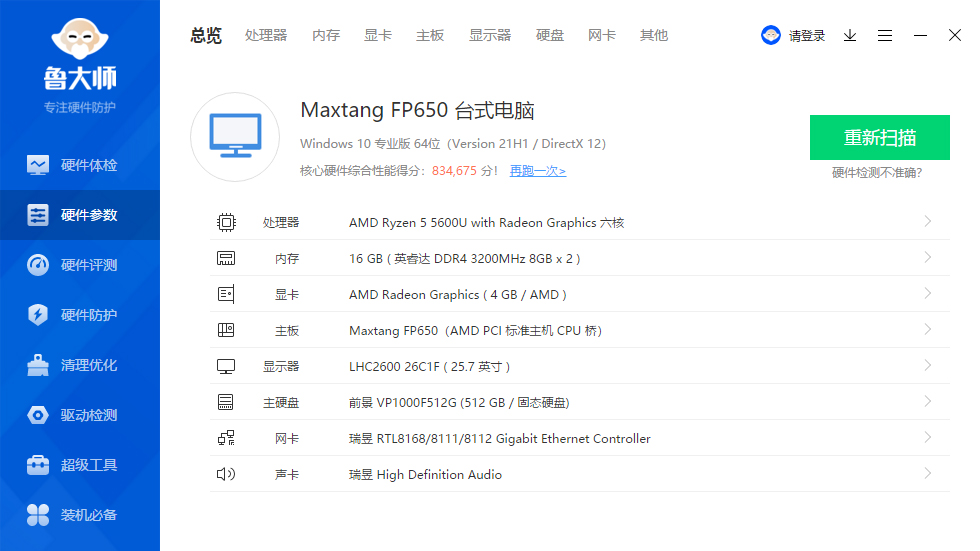
Task: Click the green 重新扫描 button
Action: click(x=880, y=137)
